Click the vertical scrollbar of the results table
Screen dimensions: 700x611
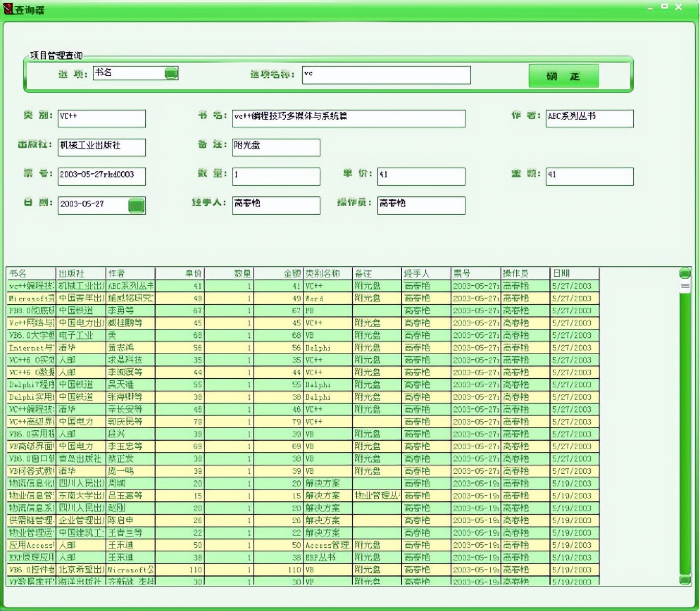(684, 418)
